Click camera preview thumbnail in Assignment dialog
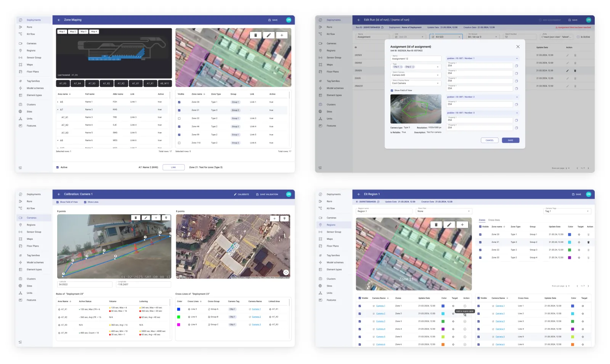Viewport: 610px width, 364px height. (416, 109)
